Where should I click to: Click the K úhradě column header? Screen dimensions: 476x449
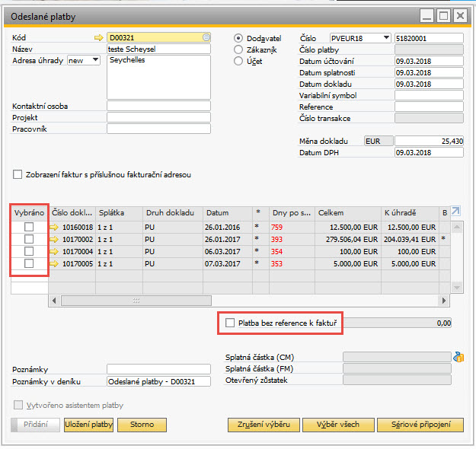point(411,212)
